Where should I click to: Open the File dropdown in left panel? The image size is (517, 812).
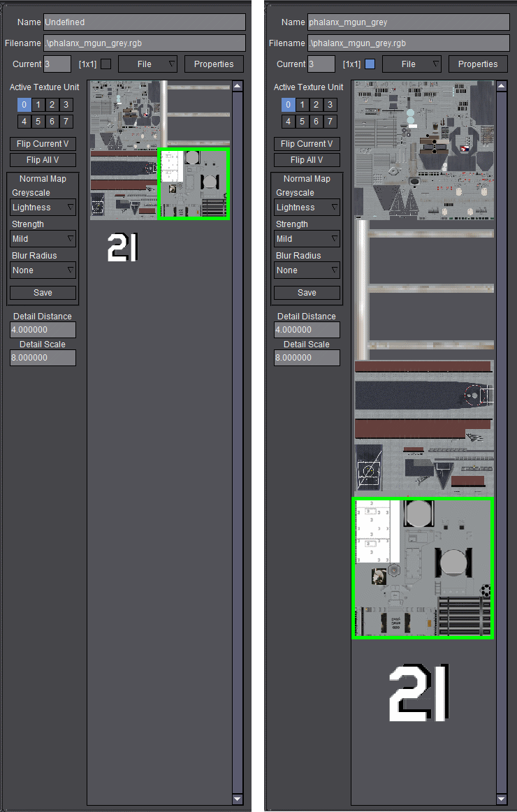[148, 64]
